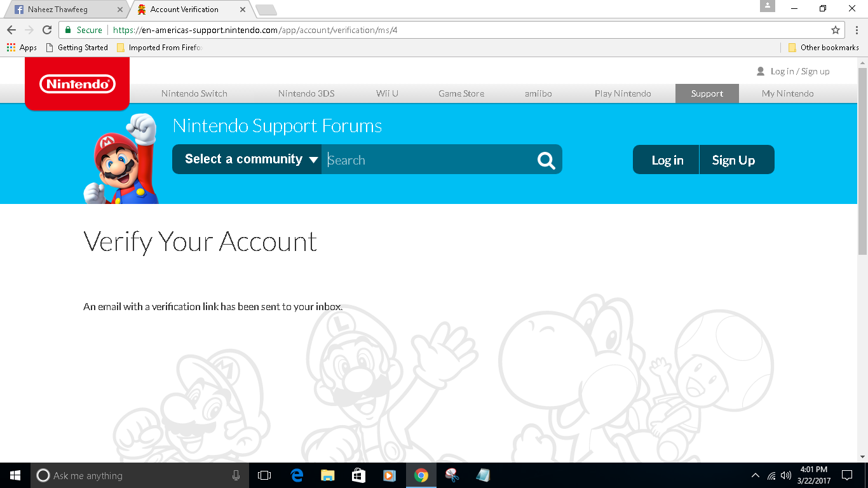
Task: Click the forum Sign Up button
Action: pyautogui.click(x=736, y=159)
